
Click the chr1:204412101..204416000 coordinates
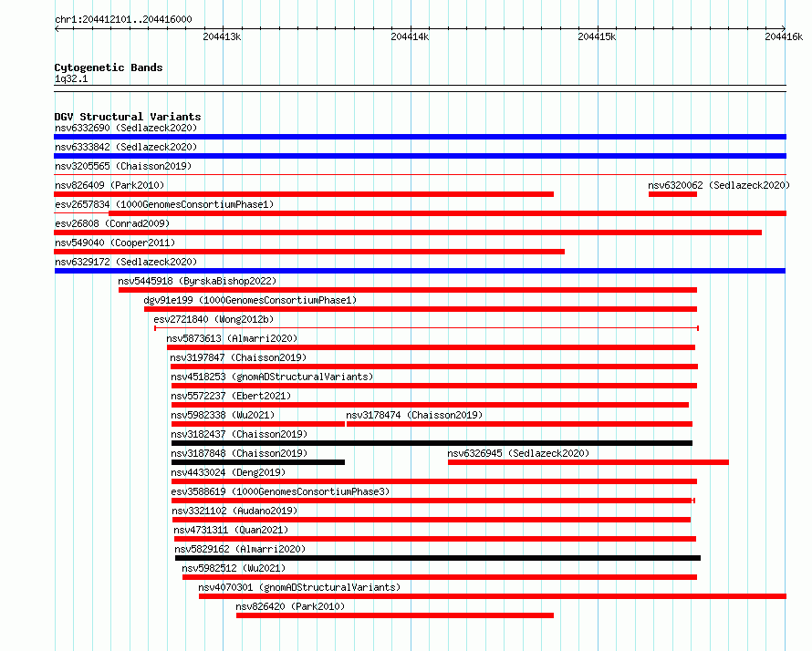pos(123,20)
